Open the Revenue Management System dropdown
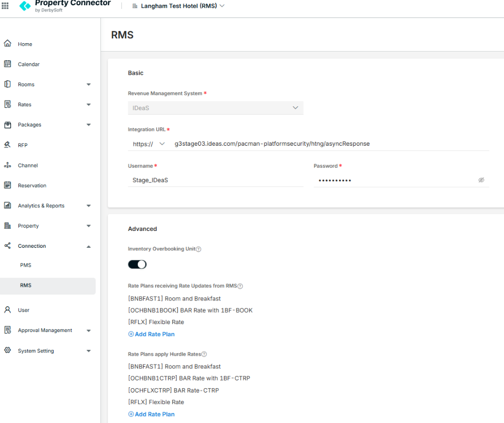 click(215, 108)
